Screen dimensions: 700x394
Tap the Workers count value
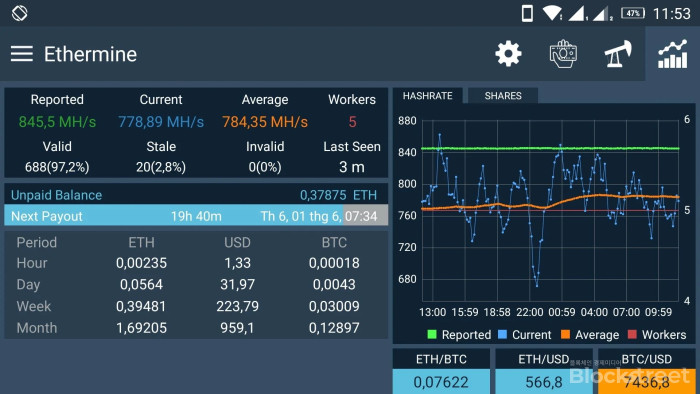(352, 122)
